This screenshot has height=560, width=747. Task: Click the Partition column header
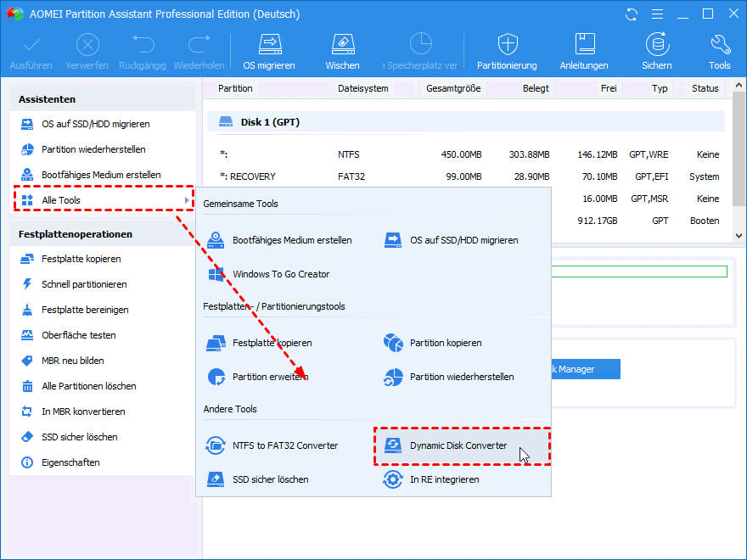(235, 88)
